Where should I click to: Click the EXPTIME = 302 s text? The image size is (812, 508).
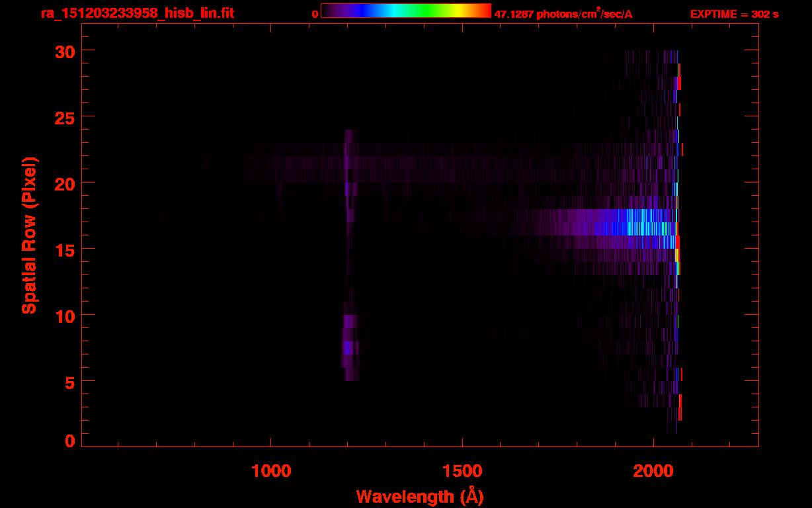point(734,14)
